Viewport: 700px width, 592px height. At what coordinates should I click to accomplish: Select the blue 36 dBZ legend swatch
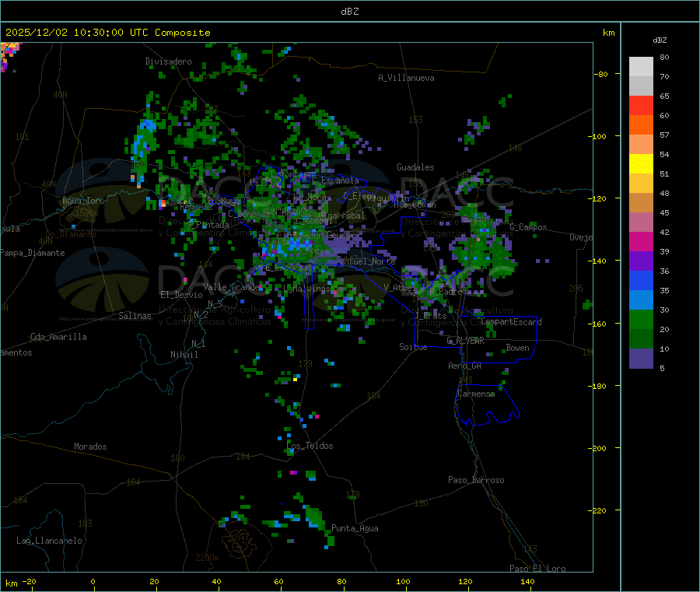(641, 280)
